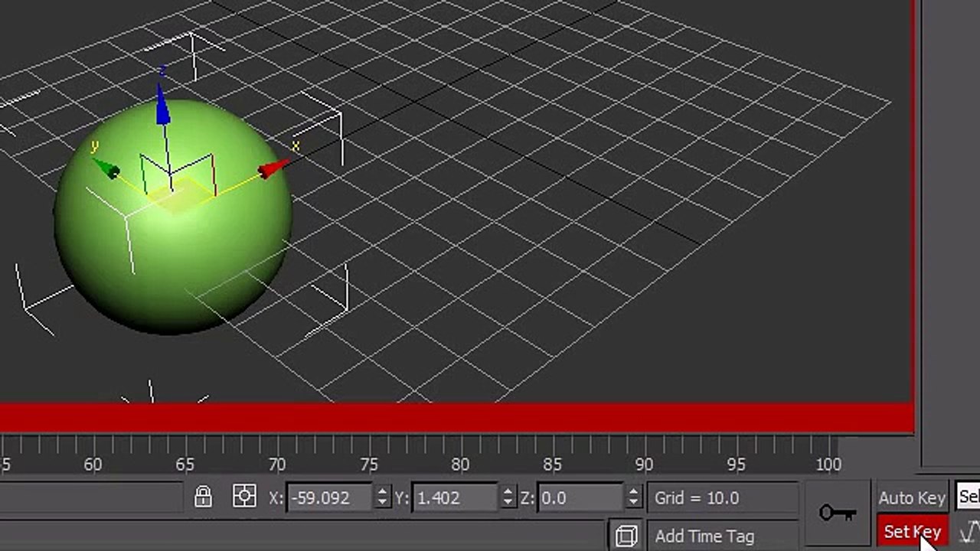Toggle the adaptive degradation cube icon
This screenshot has height=551, width=980.
tap(626, 536)
